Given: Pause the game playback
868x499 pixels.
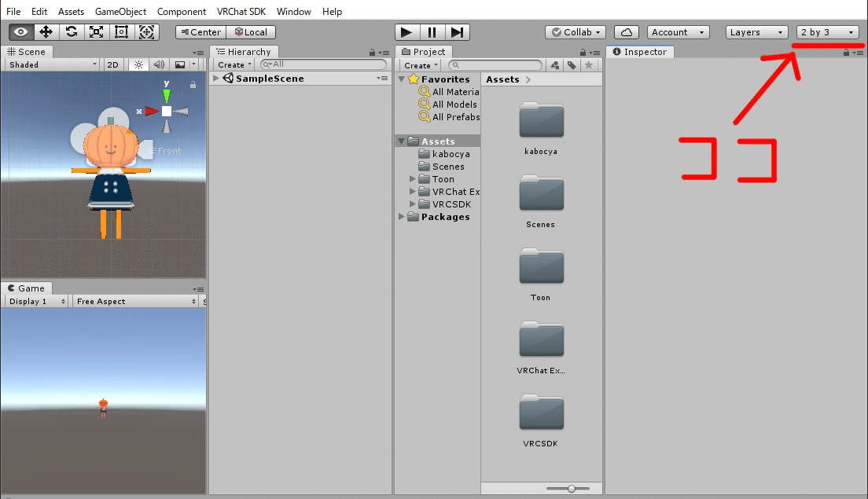Looking at the screenshot, I should pos(432,32).
